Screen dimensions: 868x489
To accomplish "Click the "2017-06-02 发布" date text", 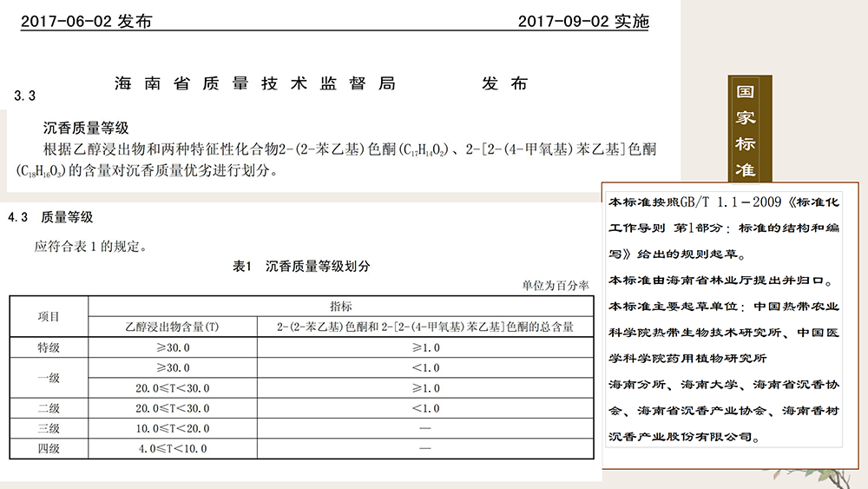I will tap(85, 22).
